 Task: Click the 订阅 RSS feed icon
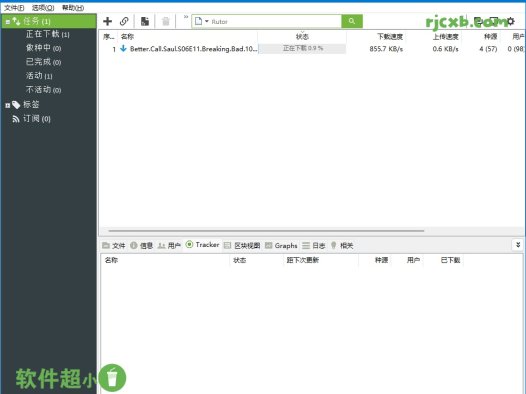(16, 119)
